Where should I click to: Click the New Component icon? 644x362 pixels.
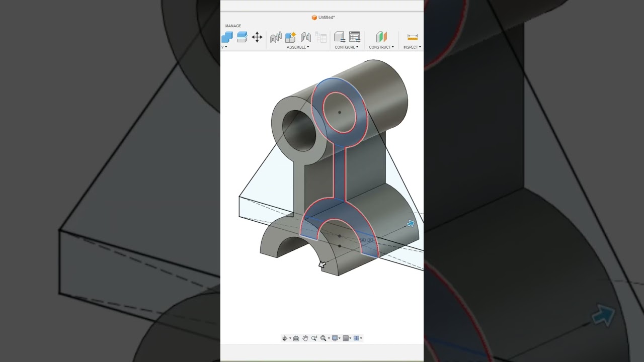291,37
